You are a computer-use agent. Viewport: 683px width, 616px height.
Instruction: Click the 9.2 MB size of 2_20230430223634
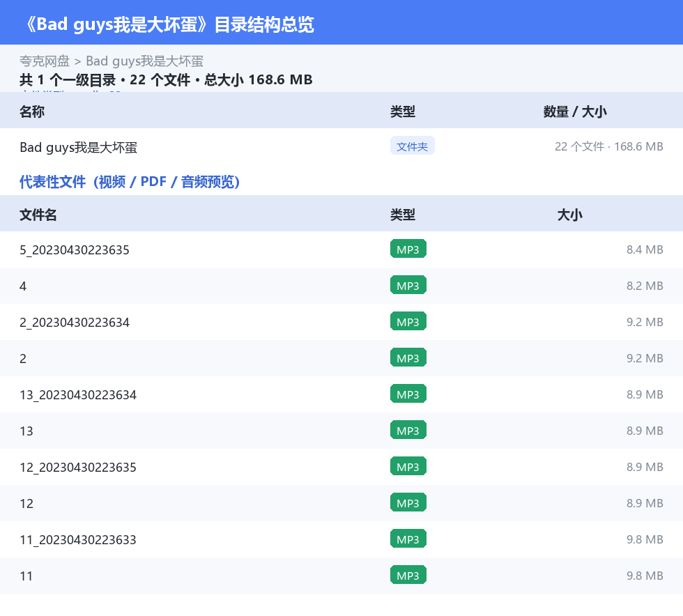[645, 322]
